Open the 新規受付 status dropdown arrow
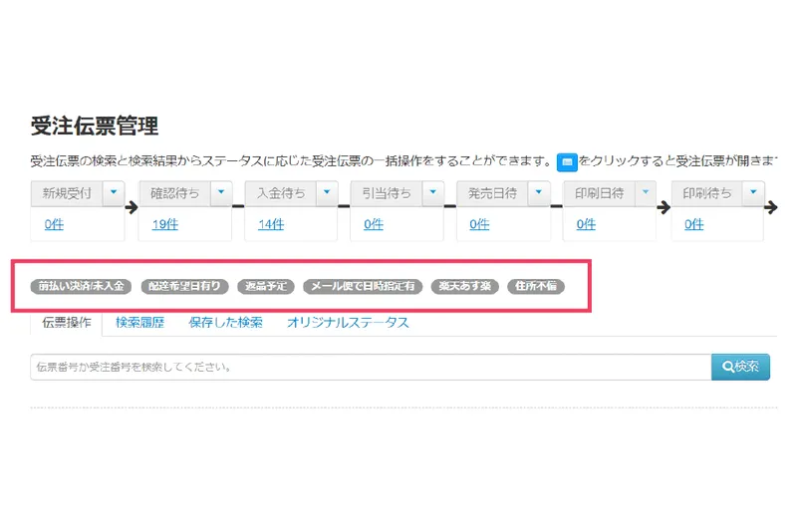 [114, 193]
